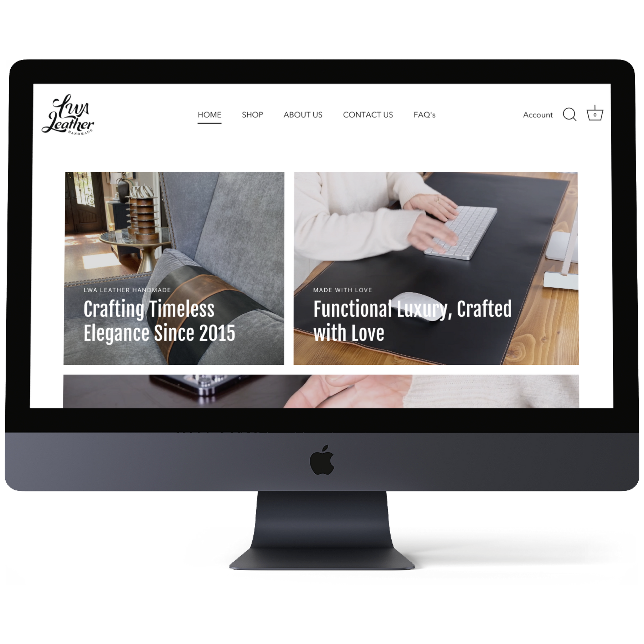Toggle the HOME underline active state
Screen dimensions: 644x644
(209, 115)
